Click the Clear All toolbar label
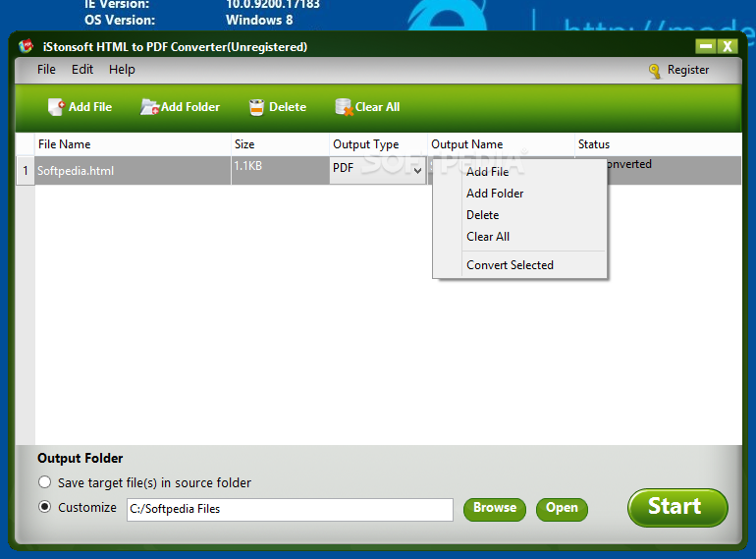 (x=378, y=107)
